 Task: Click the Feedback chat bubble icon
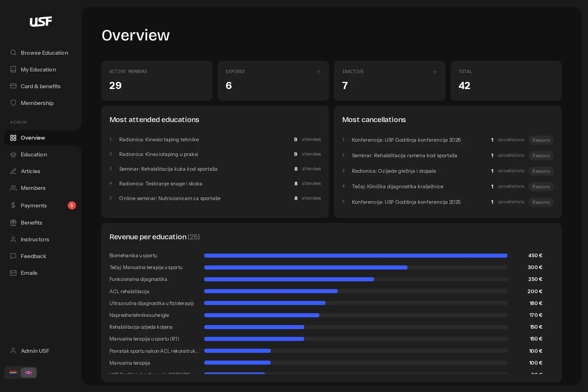pyautogui.click(x=13, y=256)
